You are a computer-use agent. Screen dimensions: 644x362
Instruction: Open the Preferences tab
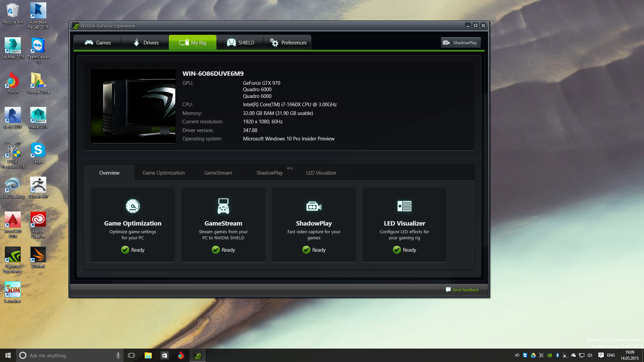tap(288, 43)
